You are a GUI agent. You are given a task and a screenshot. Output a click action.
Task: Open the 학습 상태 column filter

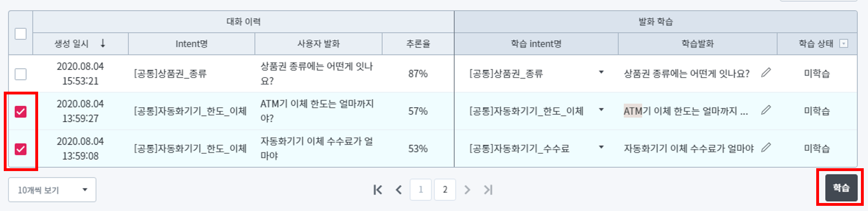[x=844, y=44]
